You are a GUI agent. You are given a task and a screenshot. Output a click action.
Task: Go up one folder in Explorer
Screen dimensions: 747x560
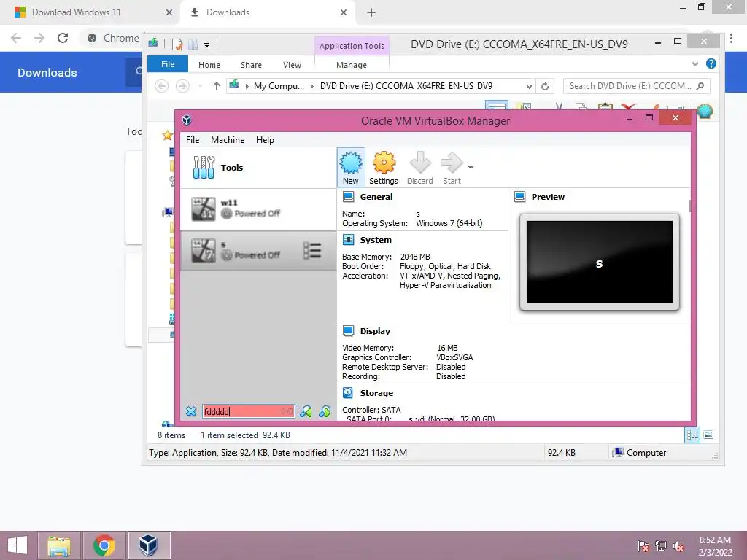[x=216, y=86]
